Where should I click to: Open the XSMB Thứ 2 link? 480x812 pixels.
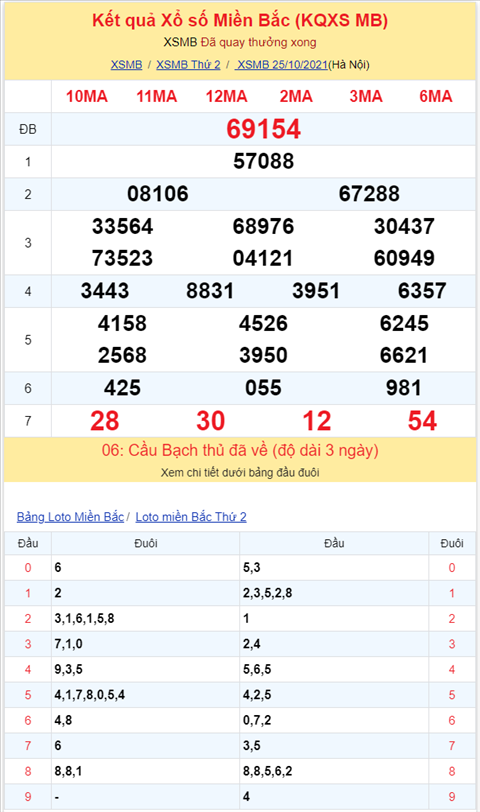click(188, 65)
